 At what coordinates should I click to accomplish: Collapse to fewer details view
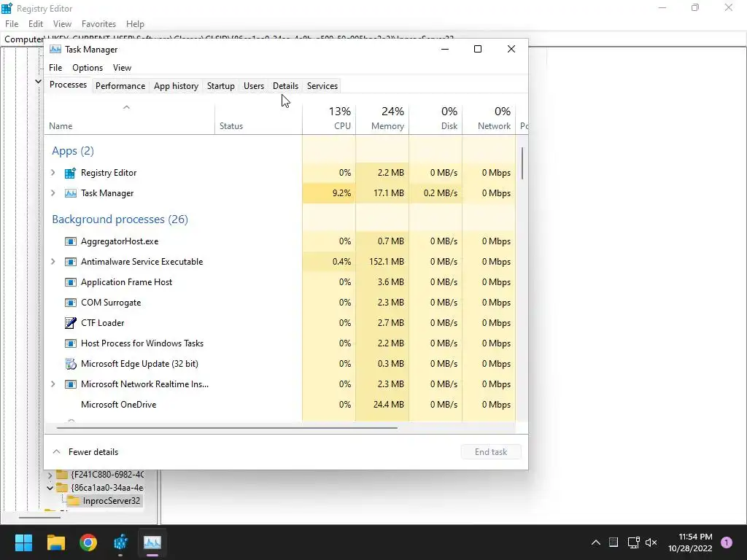click(86, 452)
